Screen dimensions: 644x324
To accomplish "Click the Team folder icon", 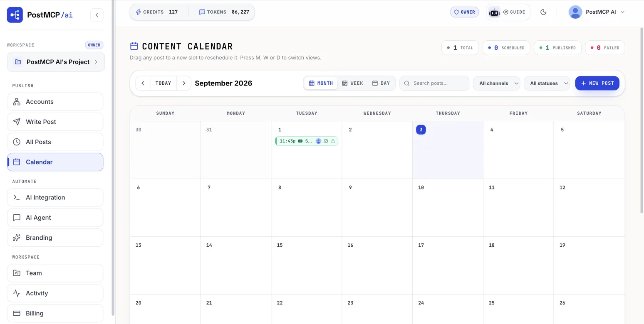I will (x=17, y=273).
